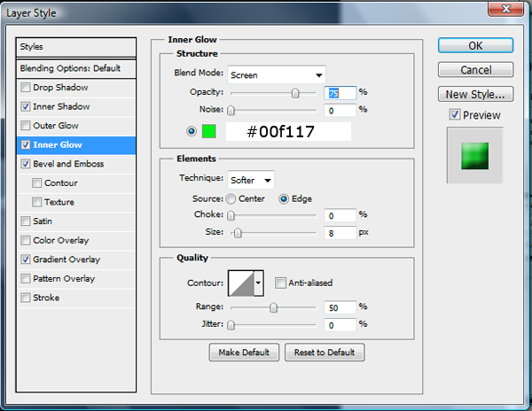This screenshot has width=532, height=411.
Task: Uncheck the Inner Glow checkbox
Action: [26, 144]
